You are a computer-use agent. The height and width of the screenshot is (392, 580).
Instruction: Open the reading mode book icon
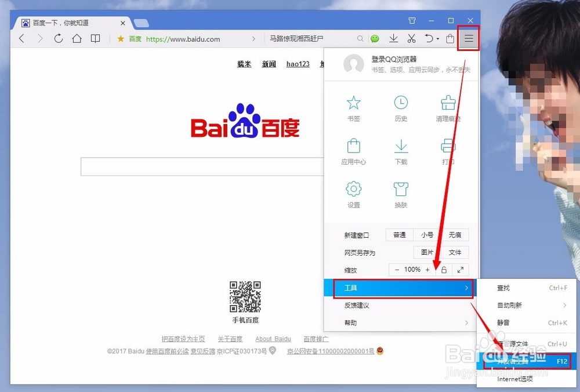tap(96, 38)
